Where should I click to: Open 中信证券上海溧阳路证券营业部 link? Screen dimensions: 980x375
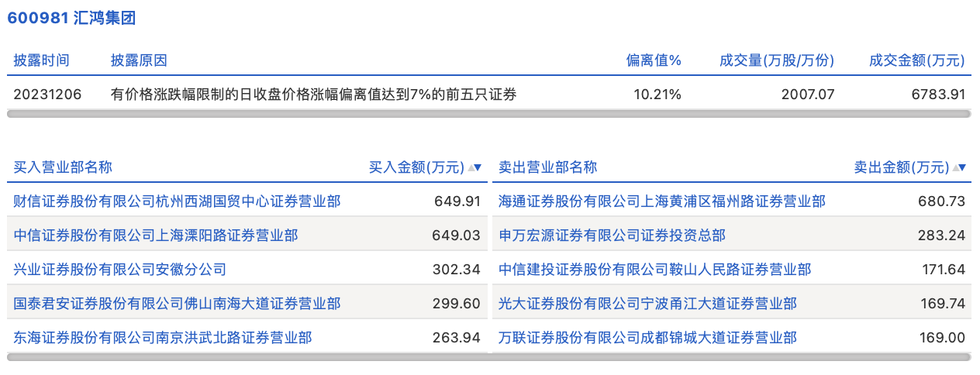click(x=155, y=236)
